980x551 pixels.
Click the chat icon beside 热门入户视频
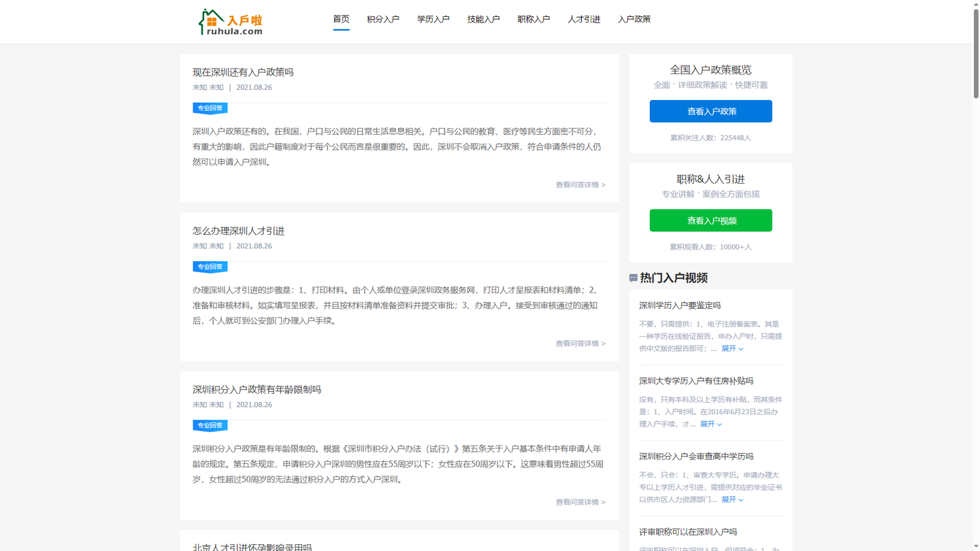[634, 278]
